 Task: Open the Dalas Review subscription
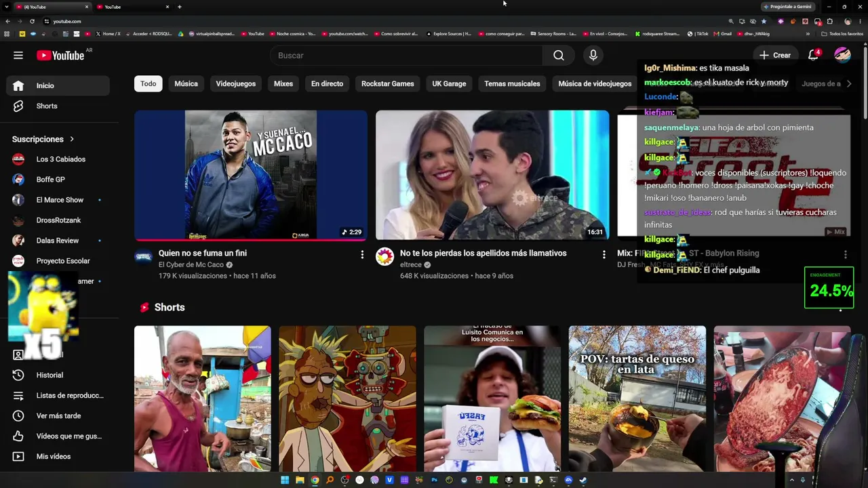tap(58, 241)
